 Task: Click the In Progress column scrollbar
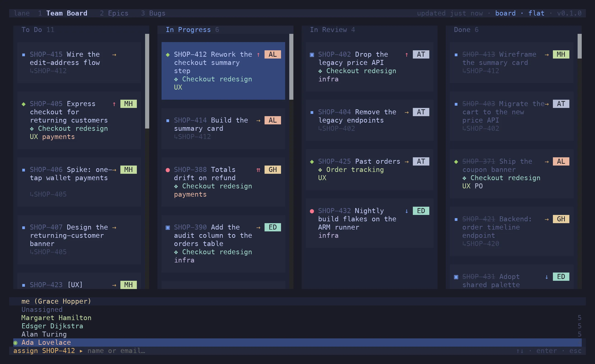(291, 67)
